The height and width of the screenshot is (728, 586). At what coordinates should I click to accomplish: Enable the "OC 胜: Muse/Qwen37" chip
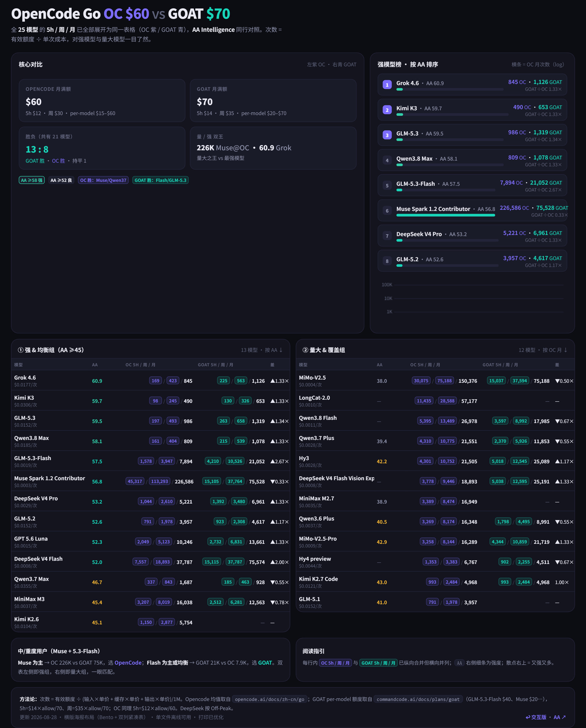103,180
